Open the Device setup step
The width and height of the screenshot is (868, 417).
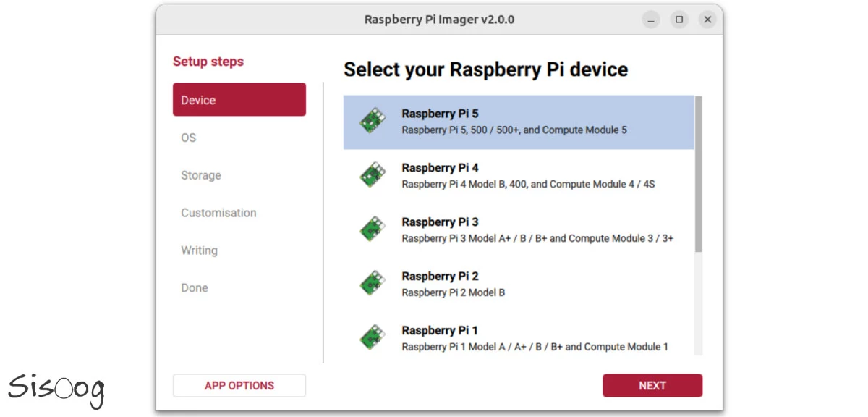[x=239, y=100]
